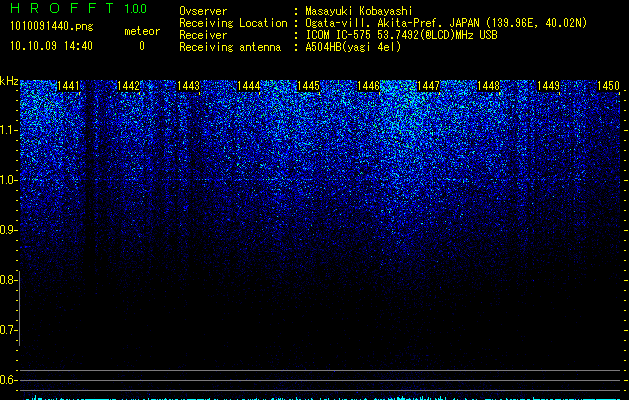Click the meteor count value 0
This screenshot has width=629, height=400.
[142, 46]
